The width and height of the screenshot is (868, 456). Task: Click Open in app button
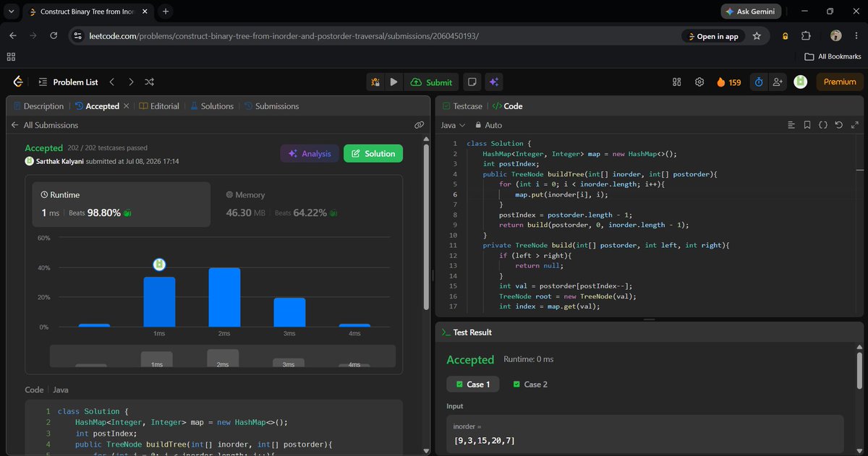coord(712,36)
